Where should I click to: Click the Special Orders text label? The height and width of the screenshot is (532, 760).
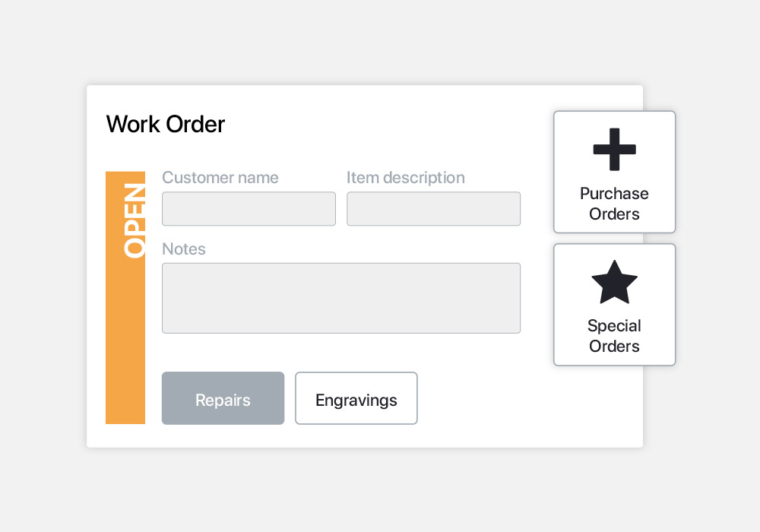tap(614, 336)
